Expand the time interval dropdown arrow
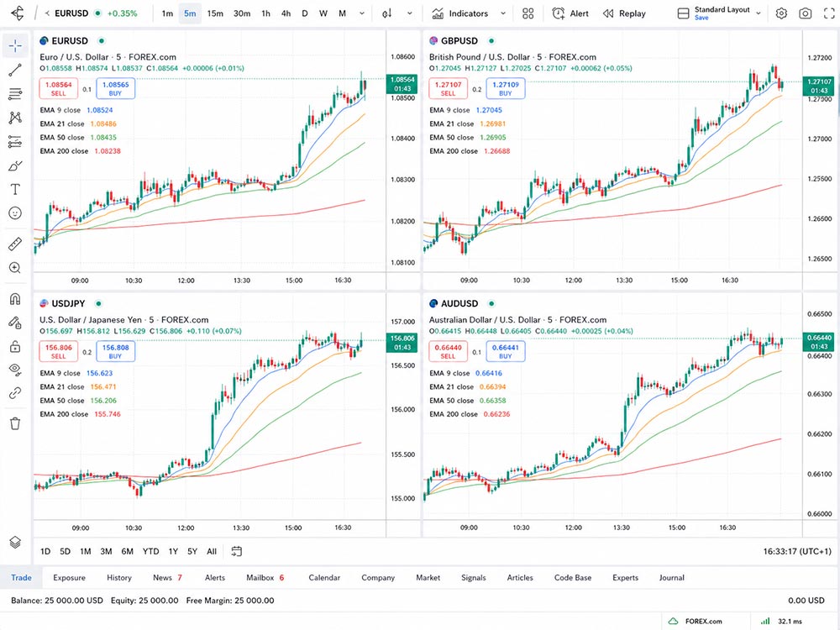The height and width of the screenshot is (630, 840). [x=362, y=13]
